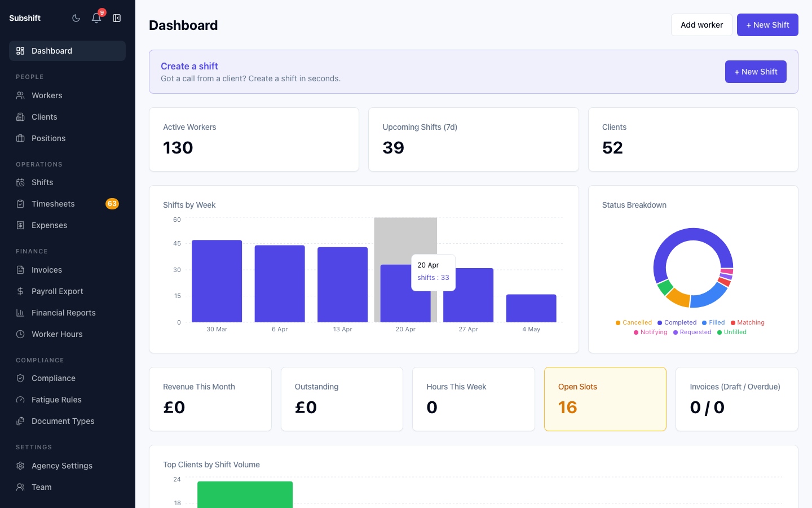Click the Dashboard grid icon
The image size is (812, 508).
pos(20,51)
